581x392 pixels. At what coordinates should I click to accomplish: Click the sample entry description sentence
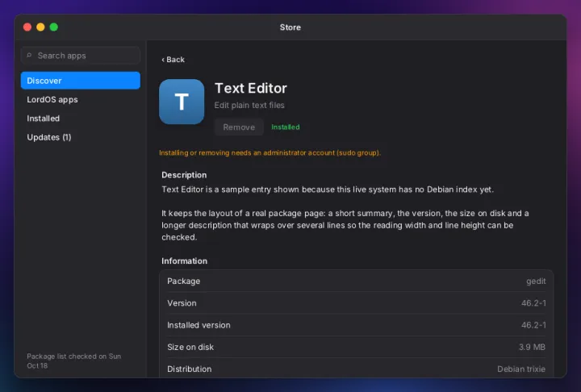click(328, 190)
